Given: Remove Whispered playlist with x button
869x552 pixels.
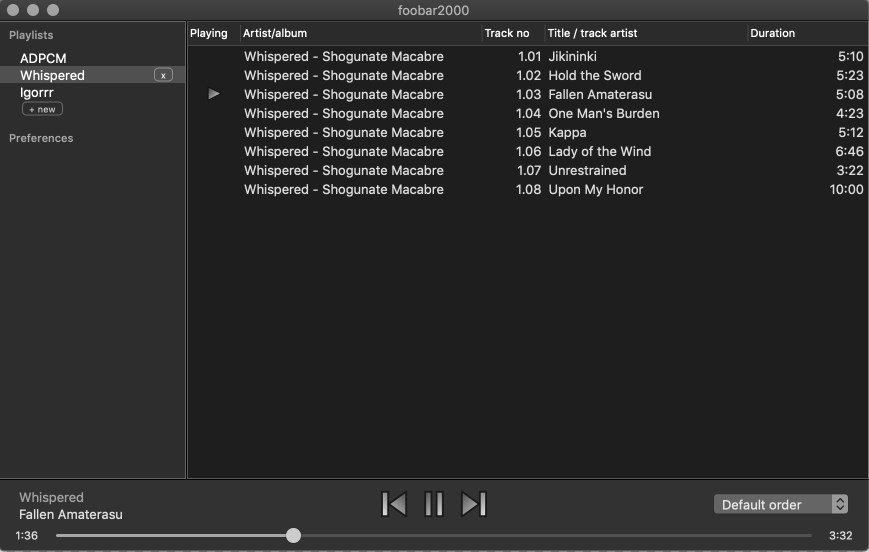Looking at the screenshot, I should click(163, 75).
